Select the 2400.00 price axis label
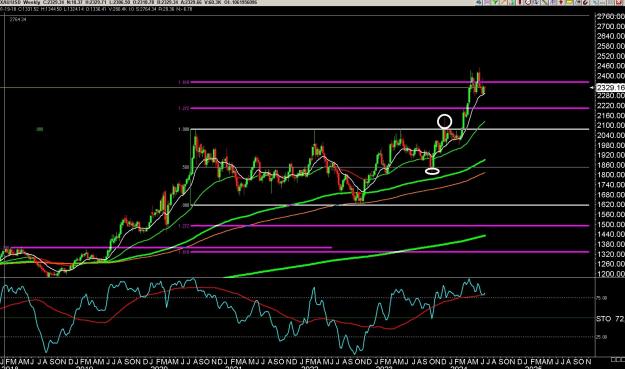625x369 pixels. 611,76
